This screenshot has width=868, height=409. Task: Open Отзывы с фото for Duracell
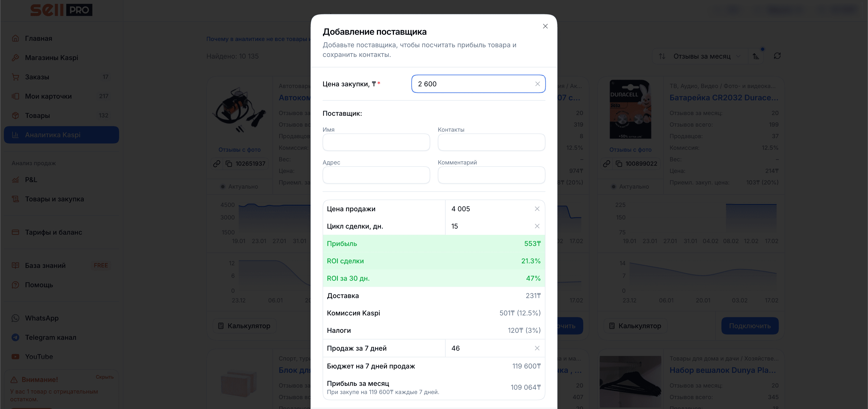click(x=631, y=150)
